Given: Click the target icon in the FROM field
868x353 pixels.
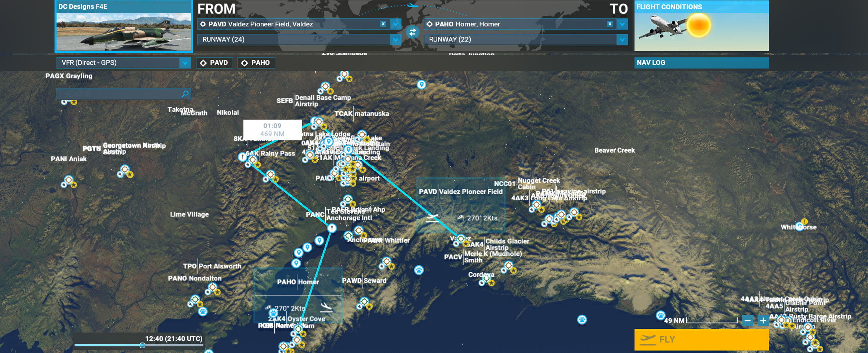Looking at the screenshot, I should point(203,24).
